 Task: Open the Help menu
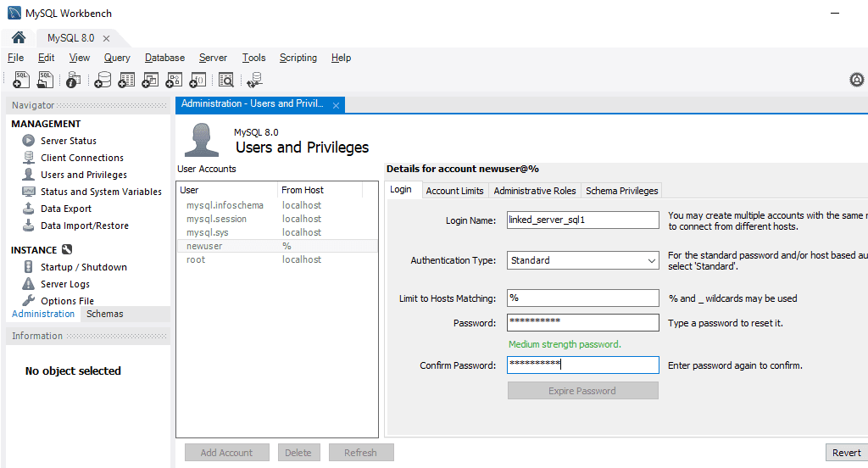[341, 58]
